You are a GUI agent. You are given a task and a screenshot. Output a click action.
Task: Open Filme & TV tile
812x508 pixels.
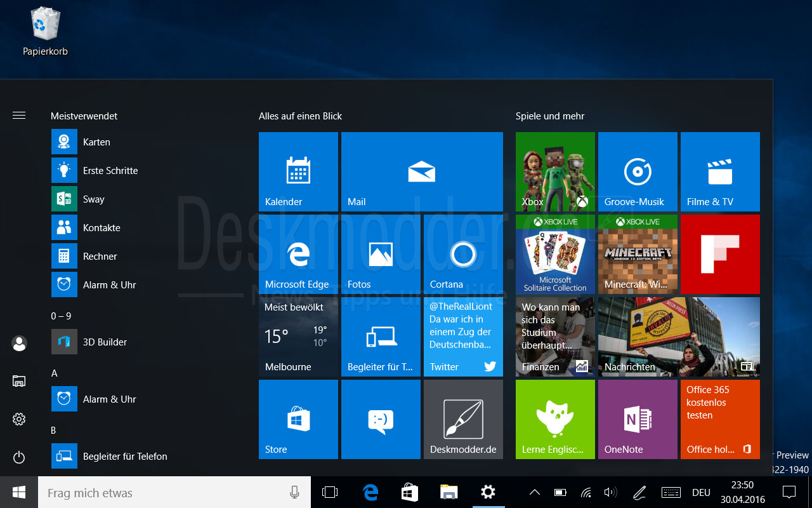pyautogui.click(x=720, y=171)
